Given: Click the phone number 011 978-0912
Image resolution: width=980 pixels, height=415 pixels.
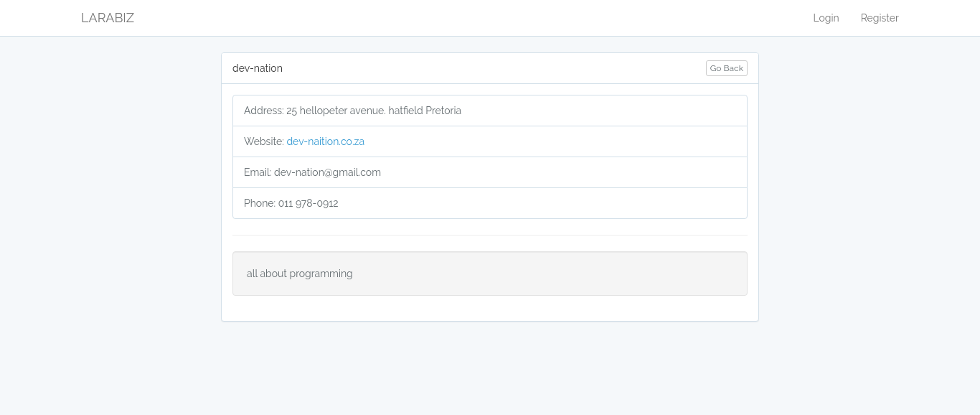Looking at the screenshot, I should pyautogui.click(x=308, y=203).
